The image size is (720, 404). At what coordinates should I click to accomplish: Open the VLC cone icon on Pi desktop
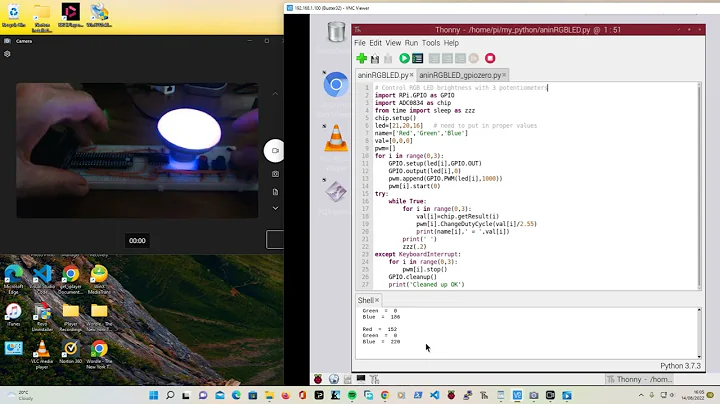click(x=336, y=138)
